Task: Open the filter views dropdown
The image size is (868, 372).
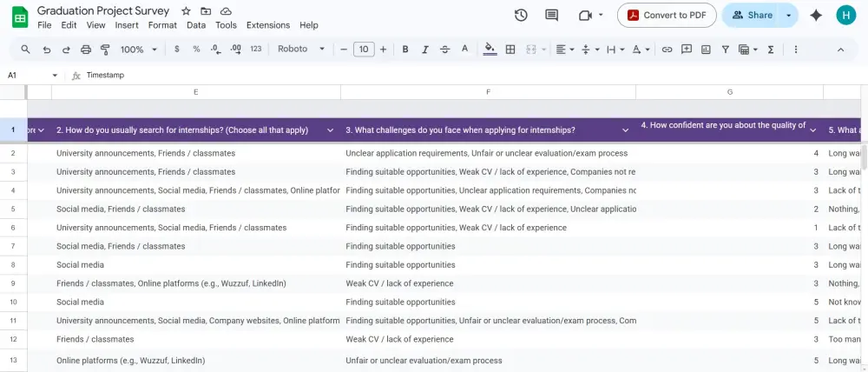Action: tap(748, 50)
